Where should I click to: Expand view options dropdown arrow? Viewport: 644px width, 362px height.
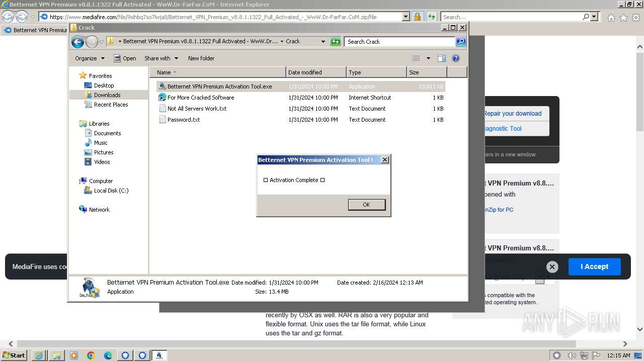click(x=428, y=58)
